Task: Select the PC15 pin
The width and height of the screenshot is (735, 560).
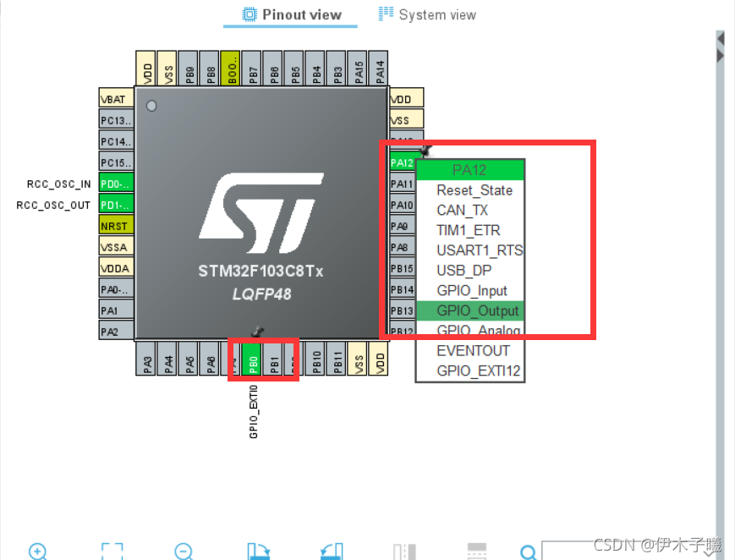Action: [116, 162]
